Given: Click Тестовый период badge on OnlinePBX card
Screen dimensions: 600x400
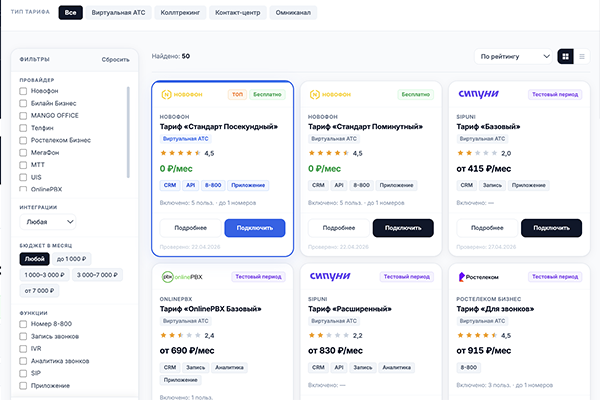Looking at the screenshot, I should pyautogui.click(x=258, y=277).
